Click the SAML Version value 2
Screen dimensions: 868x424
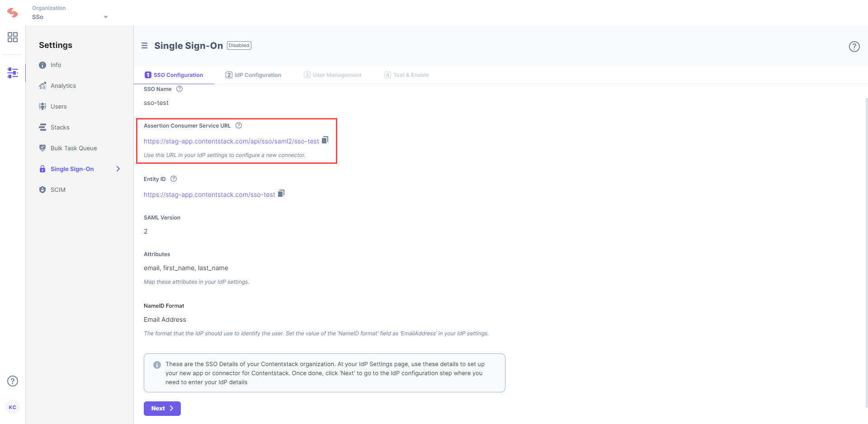tap(146, 231)
